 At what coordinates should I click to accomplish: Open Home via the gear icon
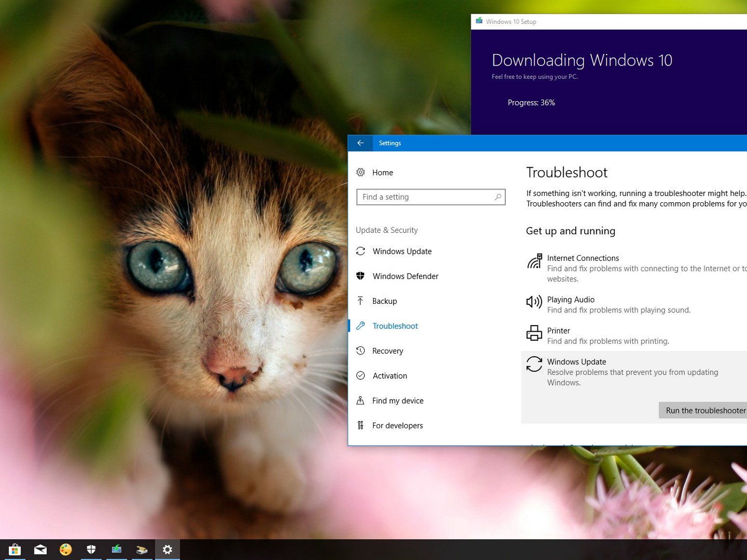coord(360,172)
